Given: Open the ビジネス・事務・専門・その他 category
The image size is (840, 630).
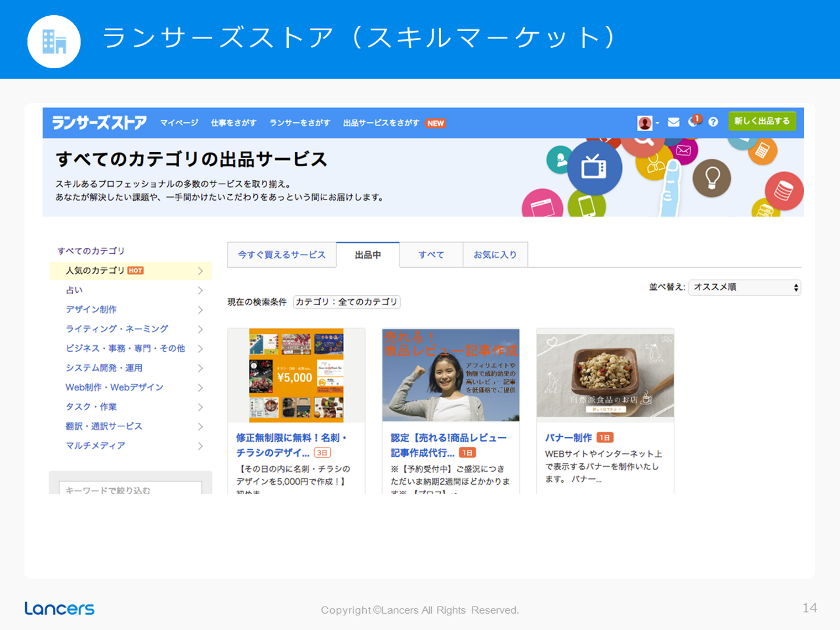Looking at the screenshot, I should (x=125, y=348).
